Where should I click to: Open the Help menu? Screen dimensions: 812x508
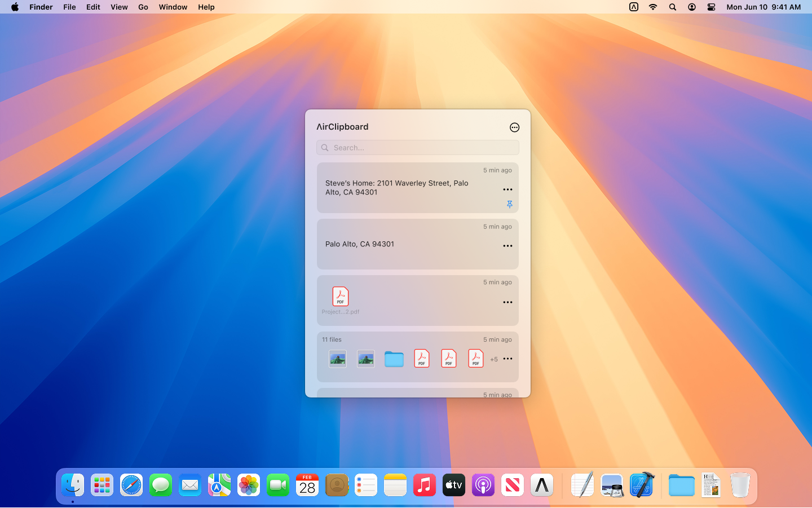[x=206, y=7]
